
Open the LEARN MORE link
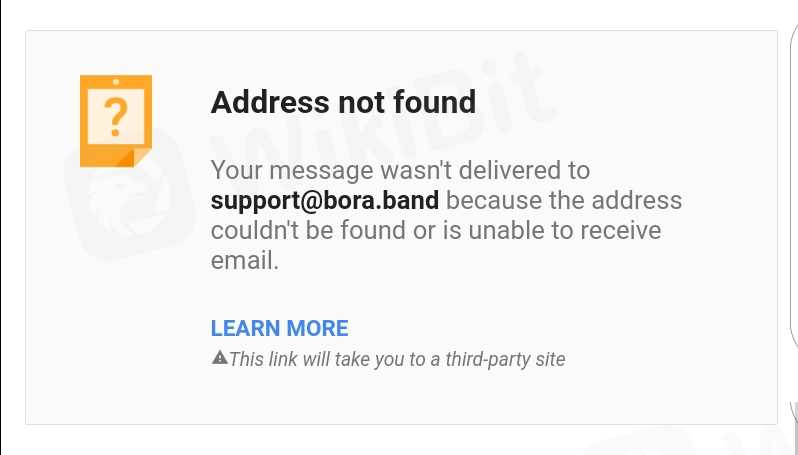point(279,328)
